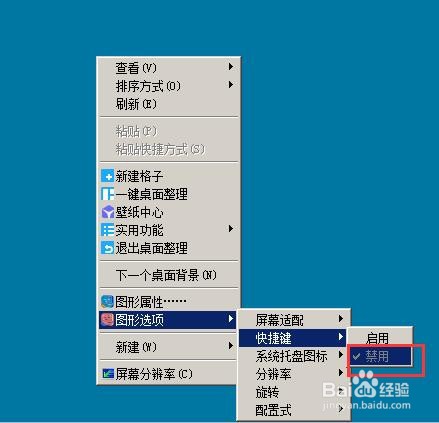
Task: Expand the 新建(W) submenu arrow
Action: click(231, 346)
